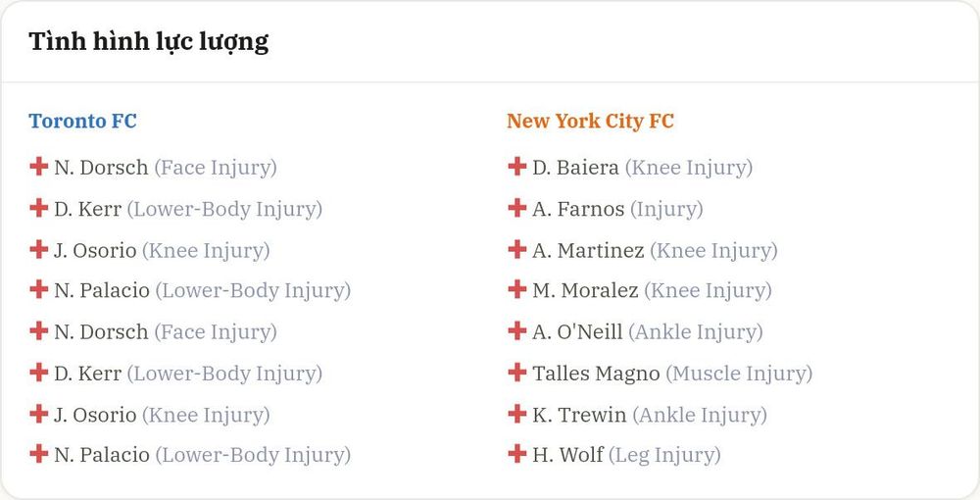Click the (Muscle Injury) label
Viewport: 980px width, 500px height.
point(739,374)
